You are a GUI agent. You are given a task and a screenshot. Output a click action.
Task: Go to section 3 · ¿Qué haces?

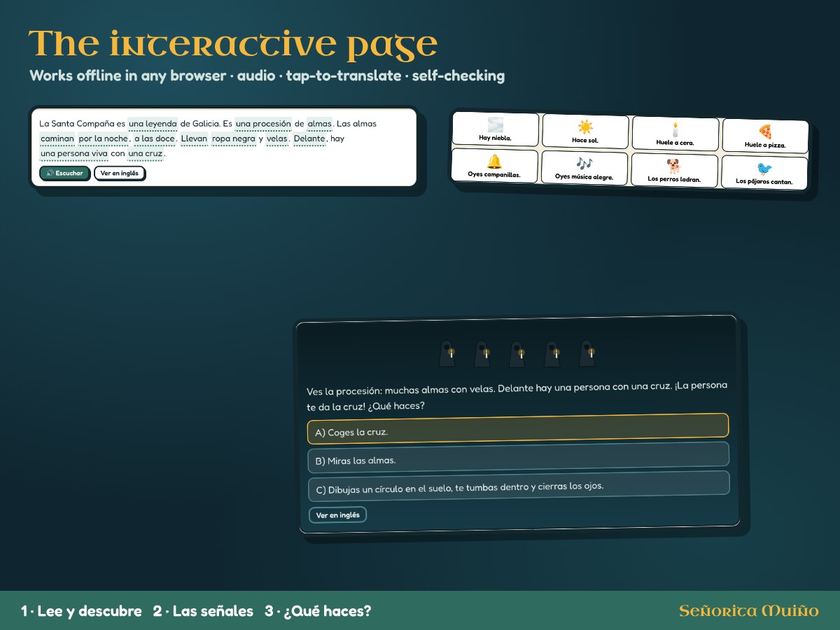tap(318, 611)
